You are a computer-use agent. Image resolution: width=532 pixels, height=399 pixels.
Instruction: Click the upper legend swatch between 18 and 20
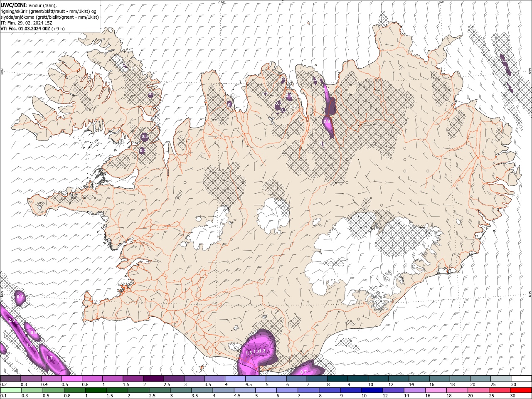click(460, 379)
